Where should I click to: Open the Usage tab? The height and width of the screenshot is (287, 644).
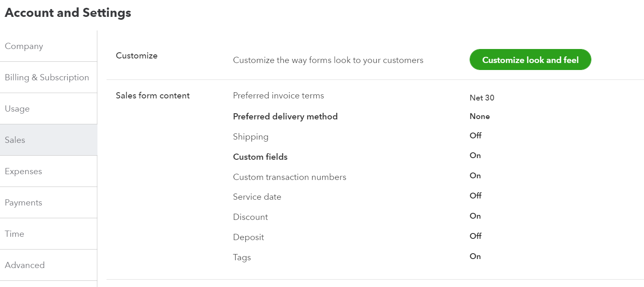point(49,109)
